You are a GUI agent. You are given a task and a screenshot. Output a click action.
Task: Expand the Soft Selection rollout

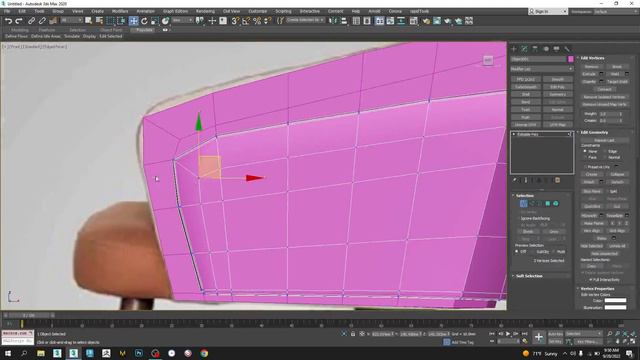tap(529, 276)
